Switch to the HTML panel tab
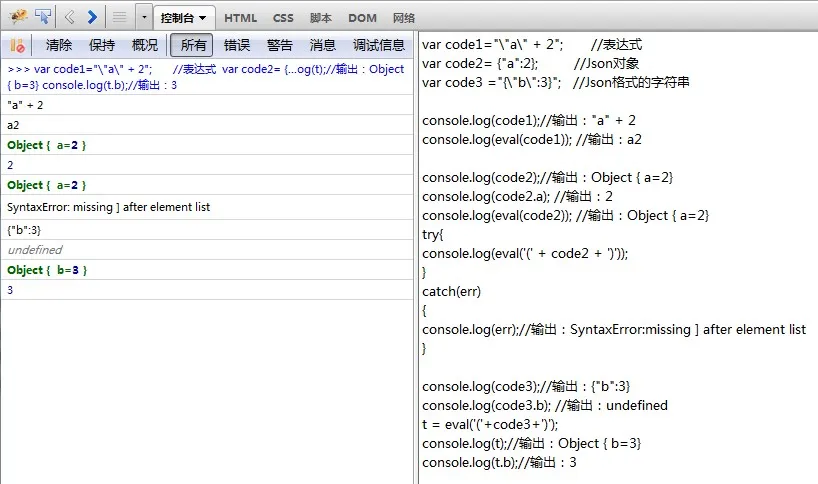The width and height of the screenshot is (818, 484). [240, 18]
